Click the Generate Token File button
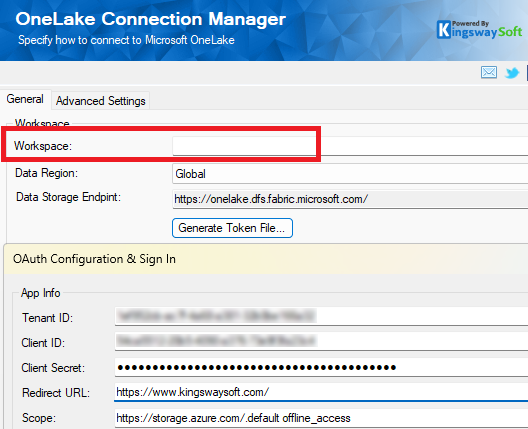 coord(232,228)
